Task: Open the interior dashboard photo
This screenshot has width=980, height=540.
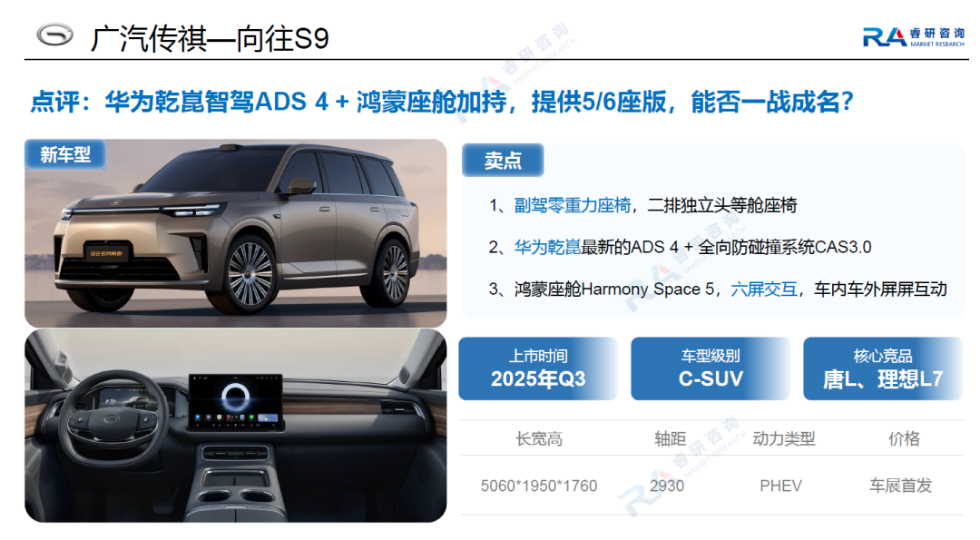Action: [236, 426]
